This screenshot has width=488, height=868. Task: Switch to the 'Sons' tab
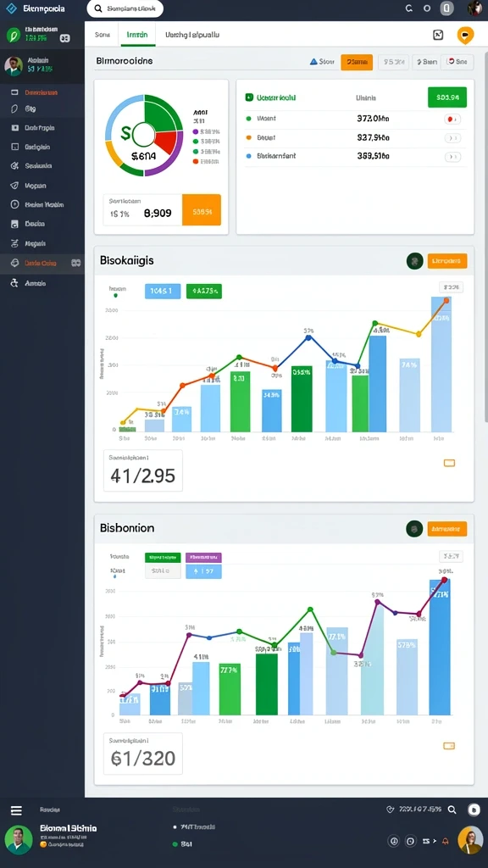coord(103,34)
